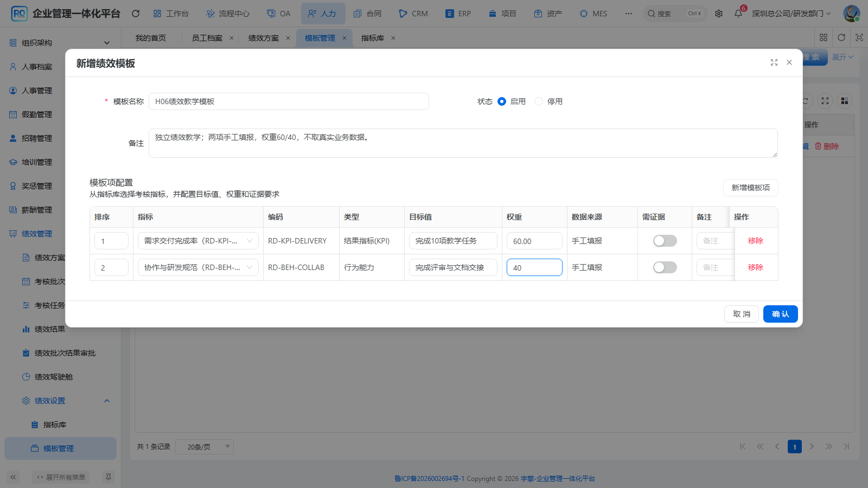Open the 合同 module
The height and width of the screenshot is (488, 868).
[367, 14]
